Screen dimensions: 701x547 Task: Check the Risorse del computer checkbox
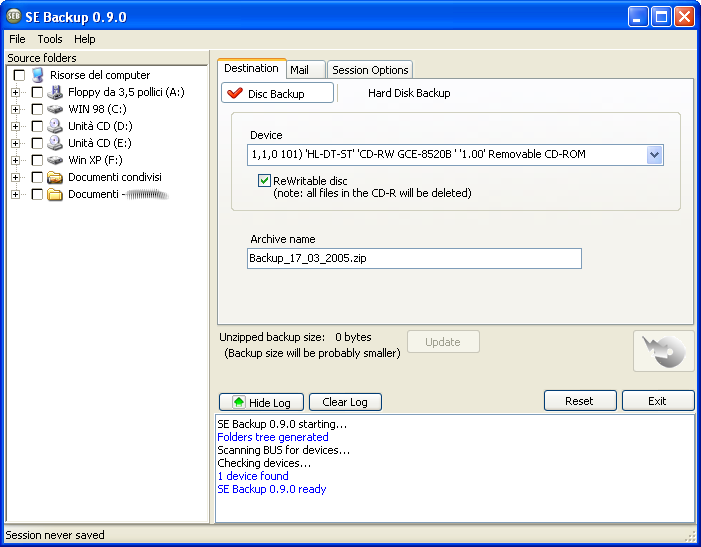19,75
